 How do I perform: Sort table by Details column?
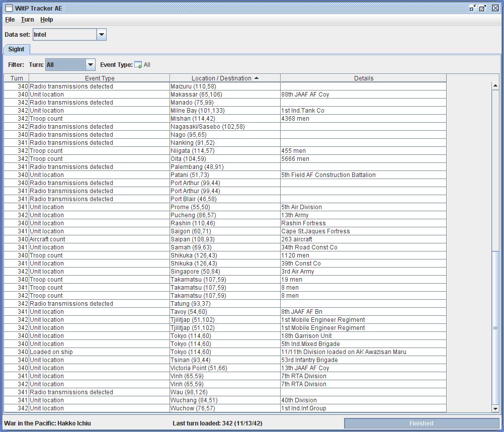363,78
